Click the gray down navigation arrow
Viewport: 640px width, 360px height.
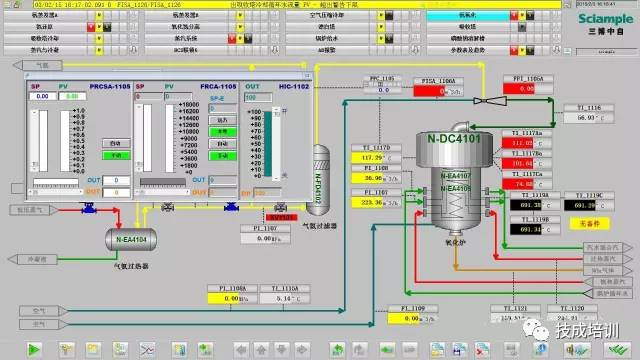[x=282, y=350]
